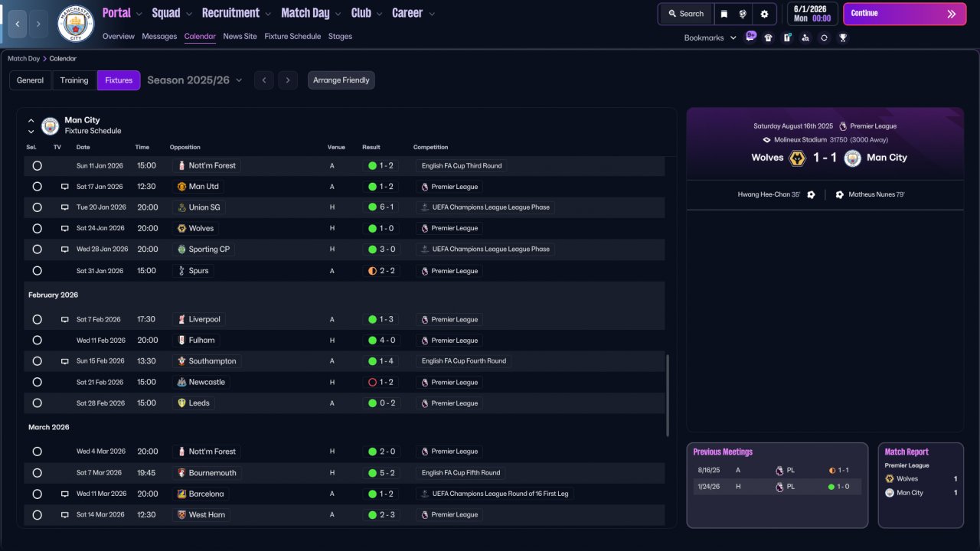The height and width of the screenshot is (551, 980).
Task: Click the Wolves crest in the match summary panel
Action: coord(798,158)
